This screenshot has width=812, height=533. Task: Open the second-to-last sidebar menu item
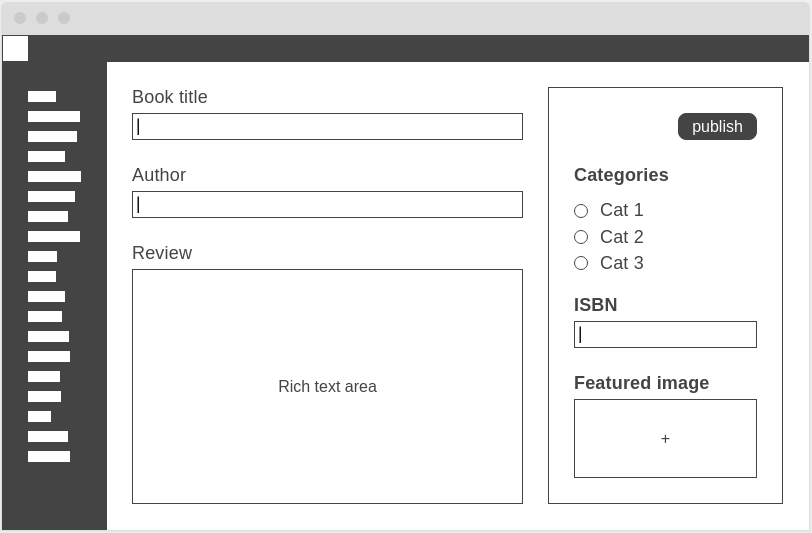48,437
